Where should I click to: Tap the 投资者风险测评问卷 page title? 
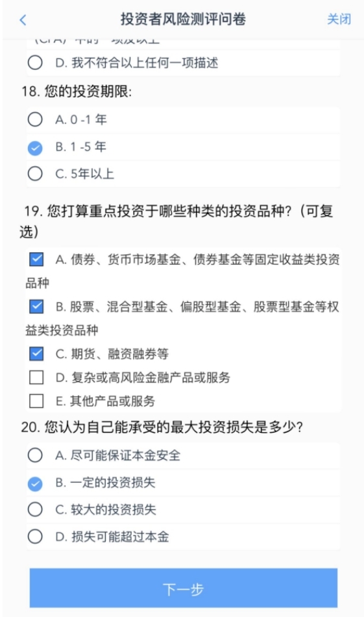click(x=183, y=19)
